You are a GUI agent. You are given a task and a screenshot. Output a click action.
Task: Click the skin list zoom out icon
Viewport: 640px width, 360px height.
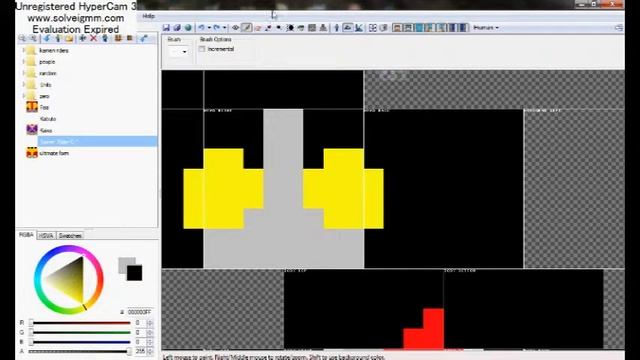22,38
